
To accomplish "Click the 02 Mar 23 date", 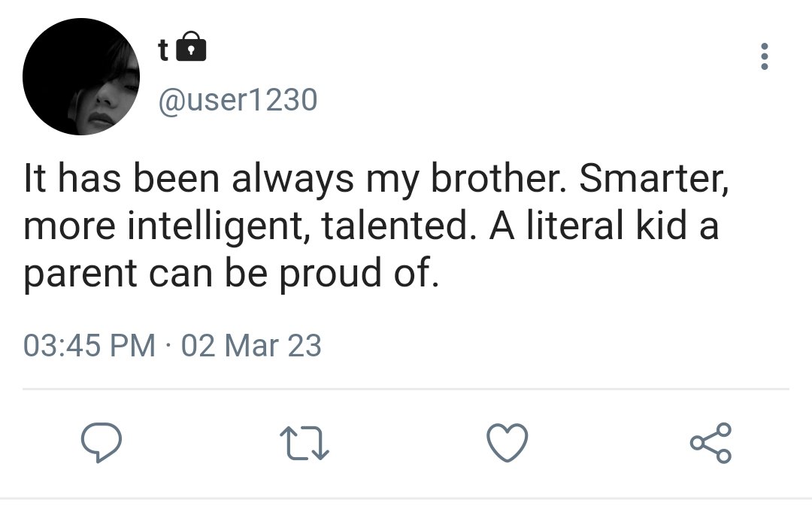I will click(251, 345).
